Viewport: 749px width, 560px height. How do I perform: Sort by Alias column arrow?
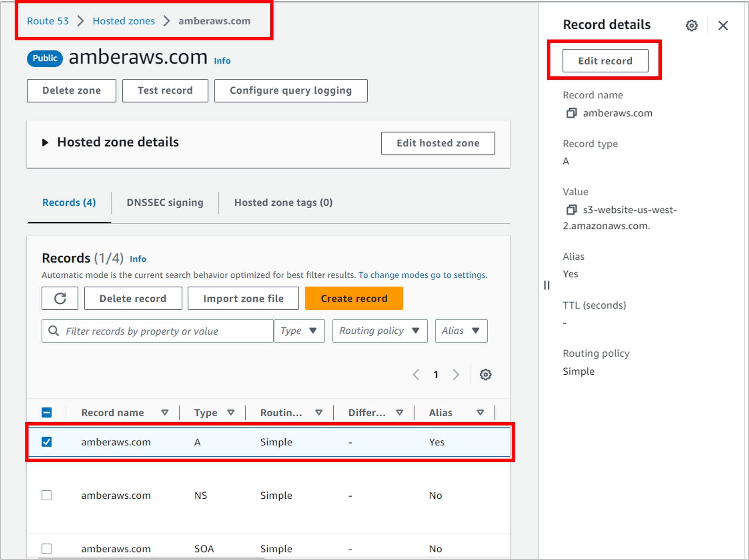pos(480,412)
